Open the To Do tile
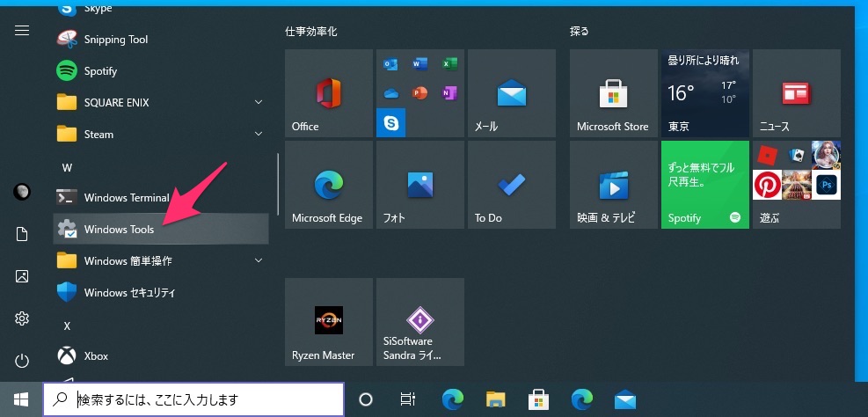Screen dimensions: 868x417 click(512, 185)
